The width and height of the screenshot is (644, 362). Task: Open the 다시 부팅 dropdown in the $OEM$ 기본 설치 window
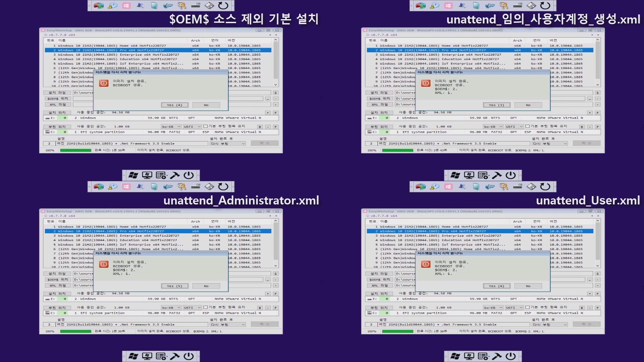click(228, 143)
